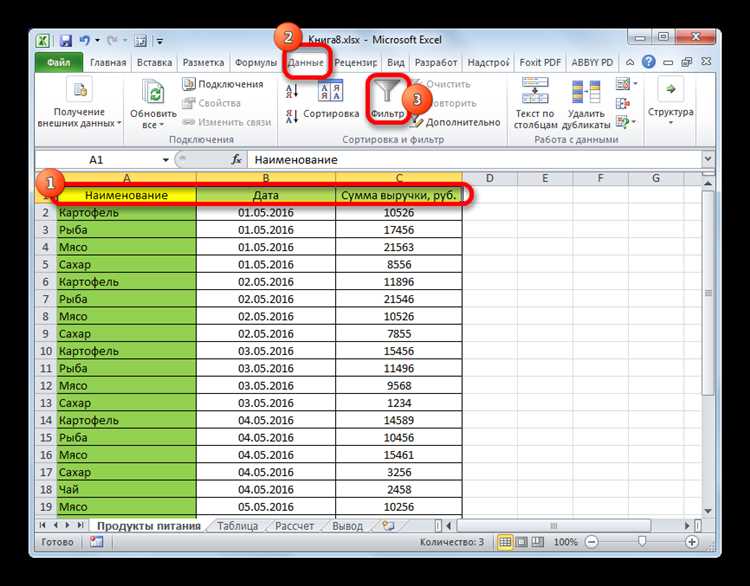Viewport: 750px width, 586px height.
Task: Open the undo history dropdown arrow
Action: click(x=97, y=41)
